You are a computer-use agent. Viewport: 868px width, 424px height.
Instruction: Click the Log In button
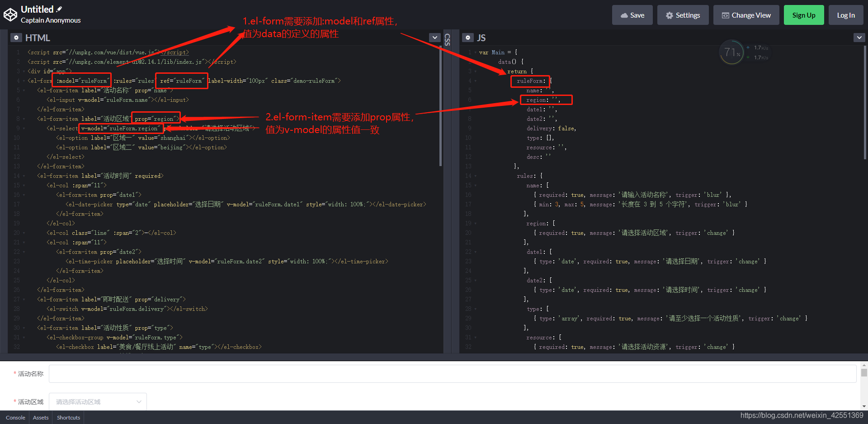coord(846,15)
